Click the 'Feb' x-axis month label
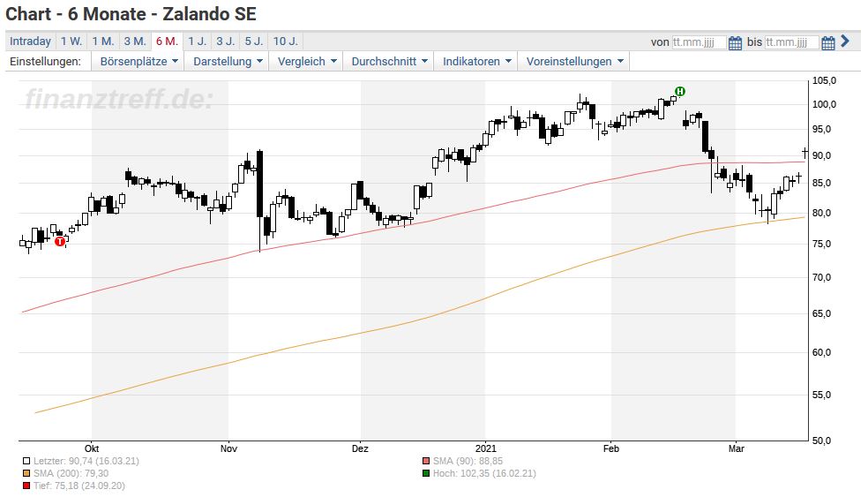868x497 pixels. 611,448
